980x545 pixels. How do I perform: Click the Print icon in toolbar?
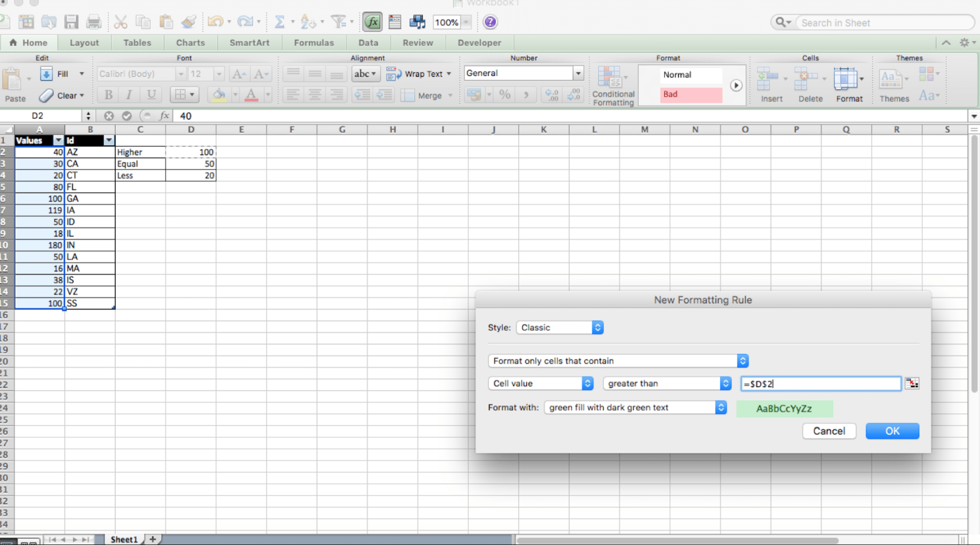tap(93, 22)
